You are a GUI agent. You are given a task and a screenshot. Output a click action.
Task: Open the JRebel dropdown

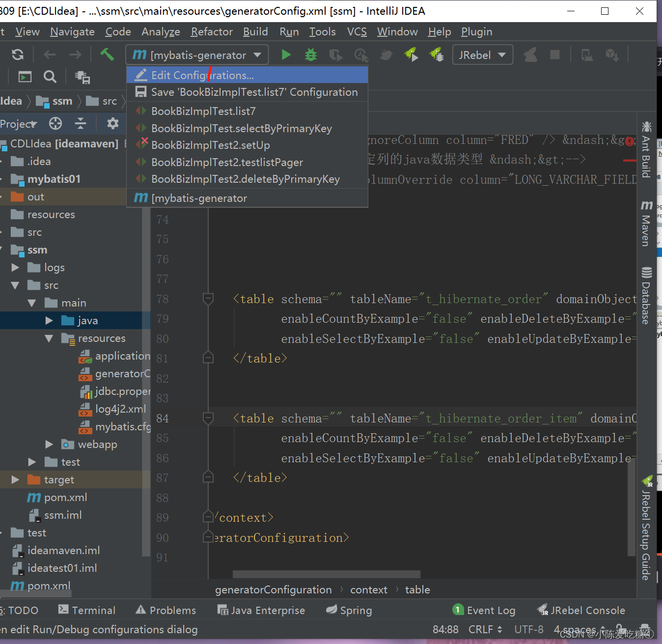pos(482,55)
